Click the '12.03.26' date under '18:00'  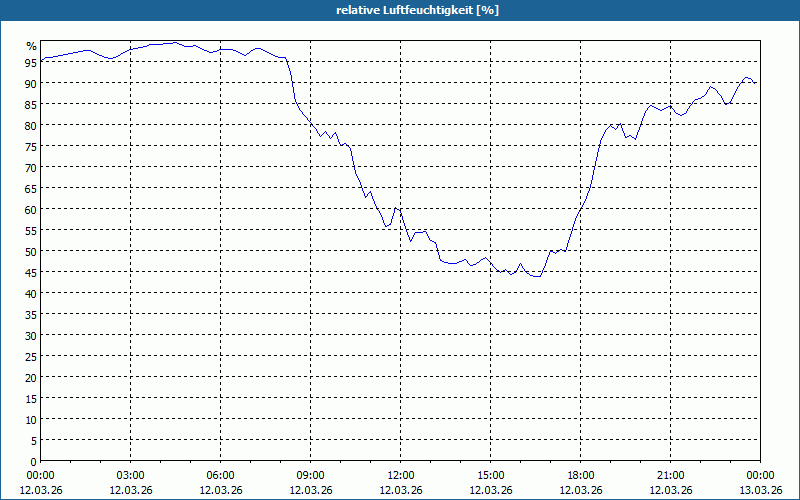pyautogui.click(x=581, y=490)
